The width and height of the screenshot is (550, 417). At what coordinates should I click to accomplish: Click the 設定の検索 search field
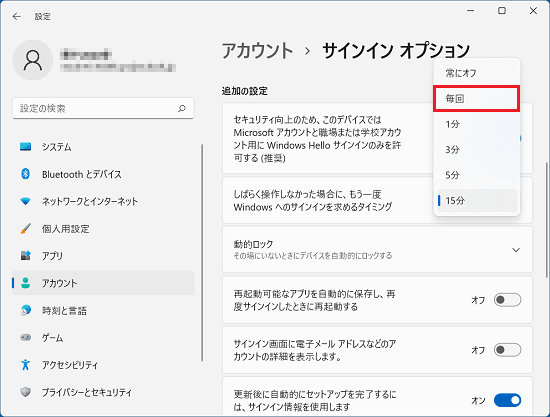pyautogui.click(x=103, y=108)
